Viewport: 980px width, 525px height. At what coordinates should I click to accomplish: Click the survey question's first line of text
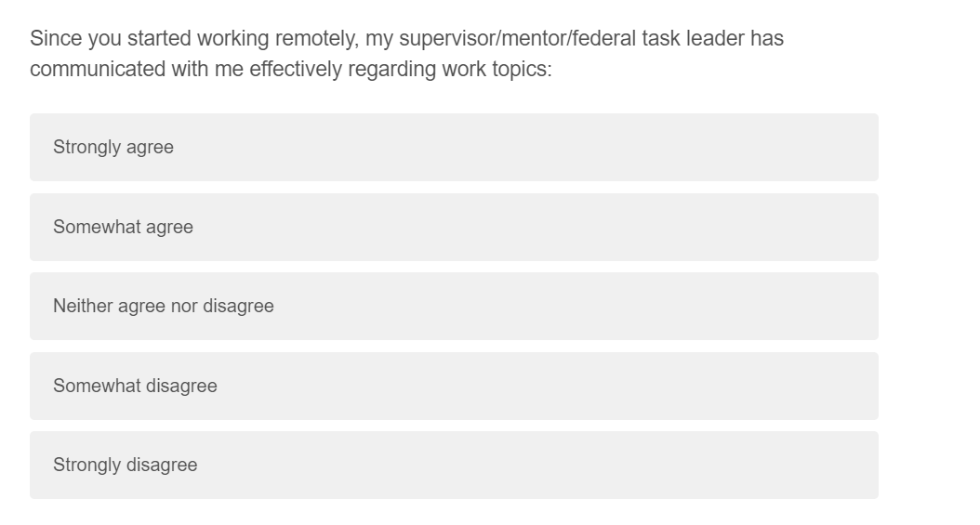pos(406,39)
